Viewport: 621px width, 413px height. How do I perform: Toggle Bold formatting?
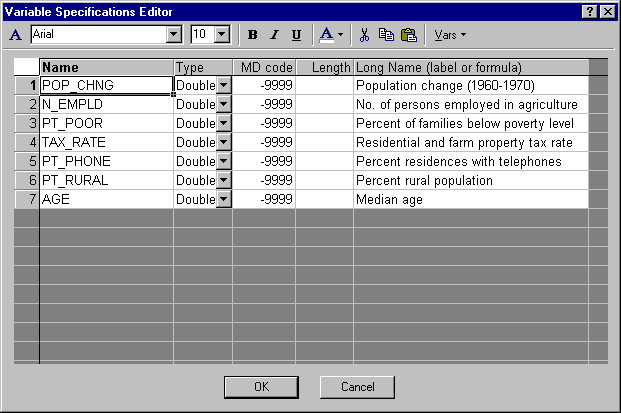(252, 35)
